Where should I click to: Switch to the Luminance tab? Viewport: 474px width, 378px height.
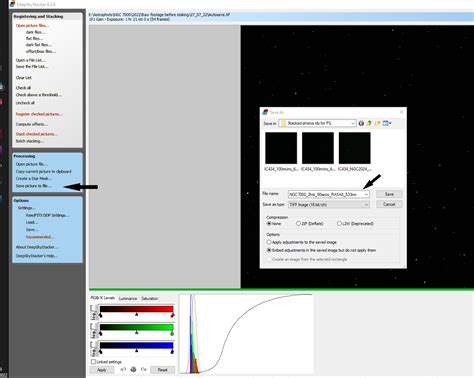coord(128,298)
